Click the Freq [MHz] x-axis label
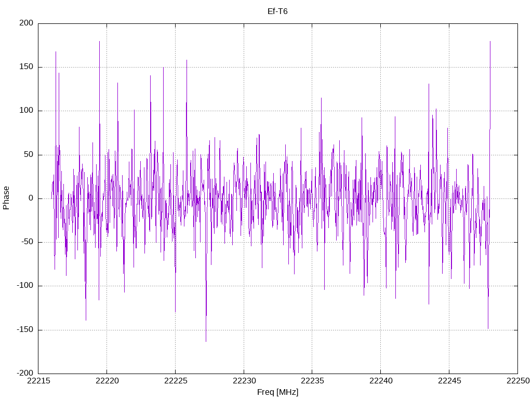 tap(277, 392)
